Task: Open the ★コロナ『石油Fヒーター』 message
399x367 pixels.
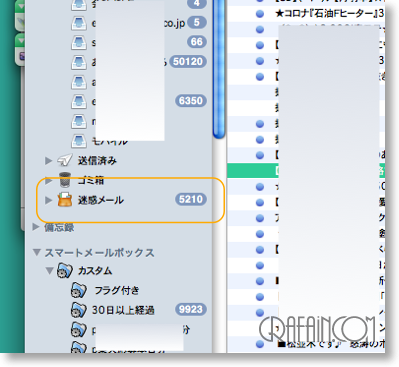Action: (329, 14)
